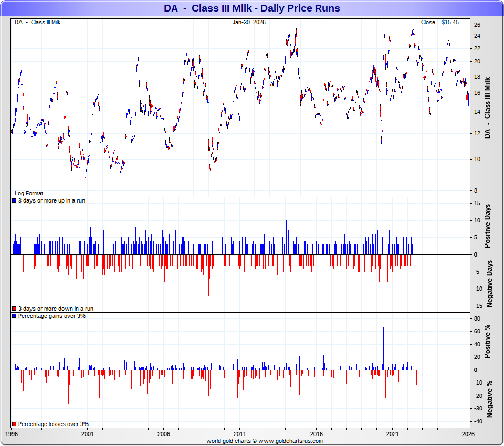
Task: Click the 2011 year label on the x-axis
Action: [x=240, y=434]
